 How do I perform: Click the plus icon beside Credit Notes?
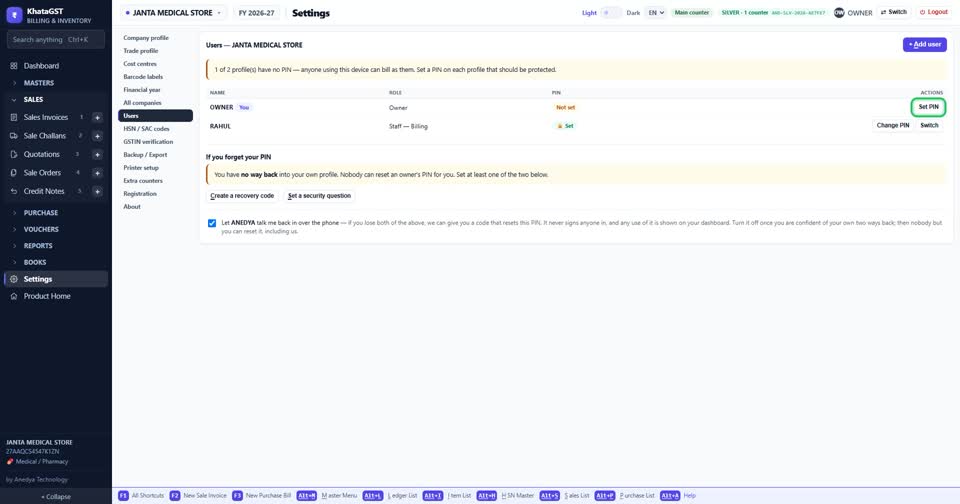click(97, 192)
